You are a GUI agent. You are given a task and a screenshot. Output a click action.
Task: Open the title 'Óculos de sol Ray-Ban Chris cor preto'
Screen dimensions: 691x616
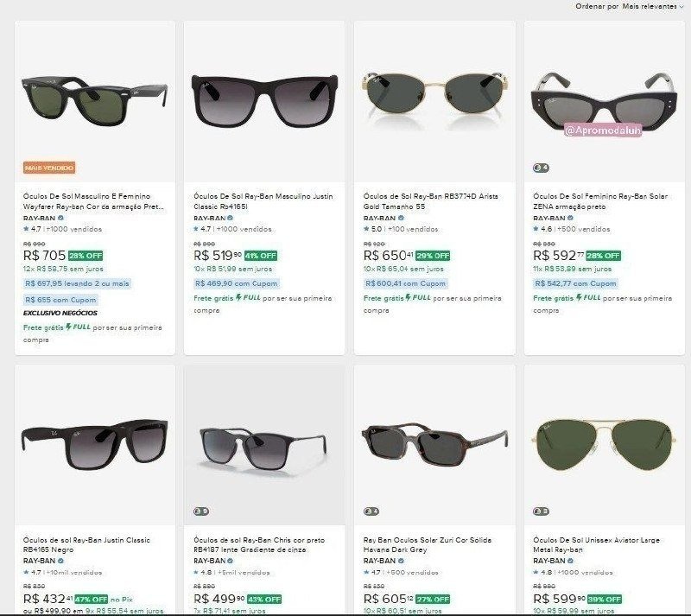tap(259, 544)
